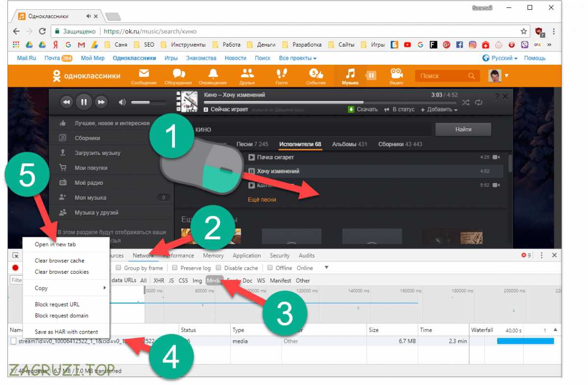Image resolution: width=588 pixels, height=385 pixels.
Task: Toggle repeat mode in the player
Action: click(479, 102)
